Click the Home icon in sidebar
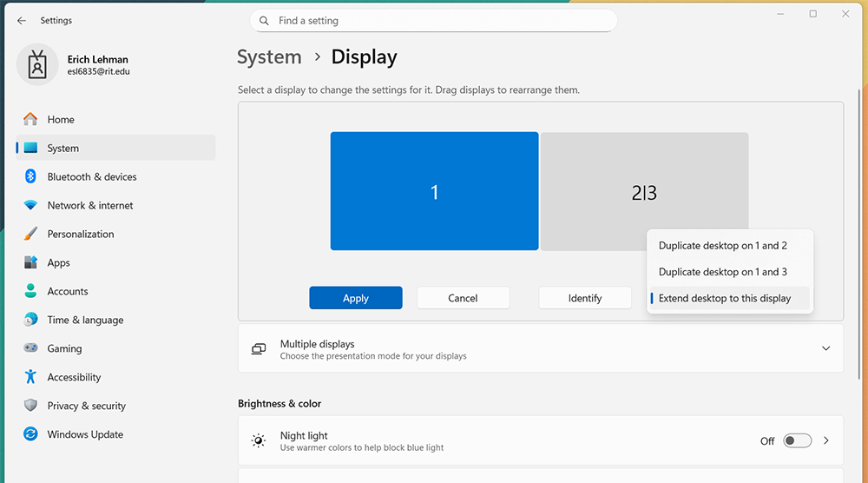Image resolution: width=868 pixels, height=483 pixels. pyautogui.click(x=31, y=120)
